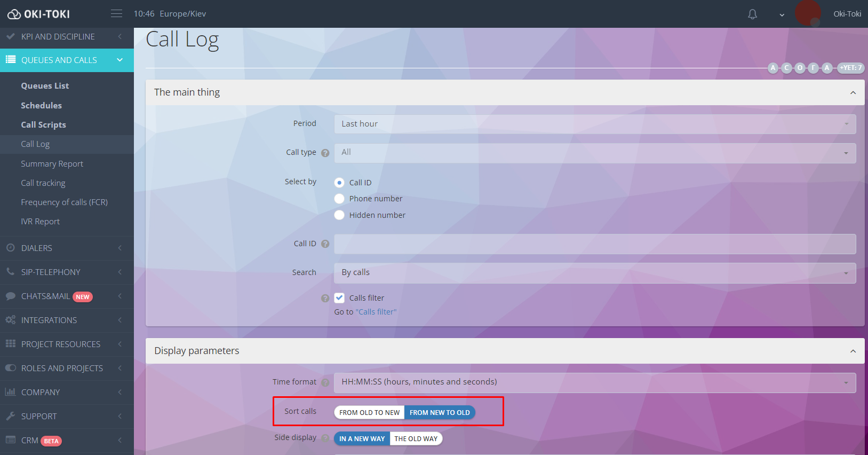
Task: Select the Phone number radio button
Action: [339, 199]
